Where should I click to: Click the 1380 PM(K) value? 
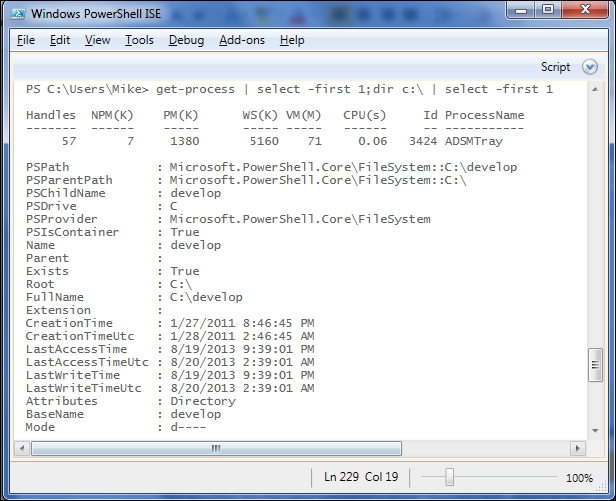click(185, 141)
